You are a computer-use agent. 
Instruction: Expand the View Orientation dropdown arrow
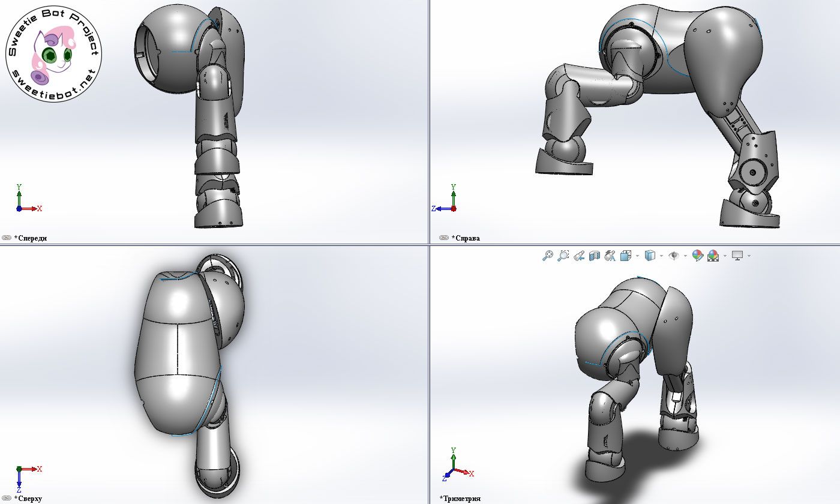point(637,256)
